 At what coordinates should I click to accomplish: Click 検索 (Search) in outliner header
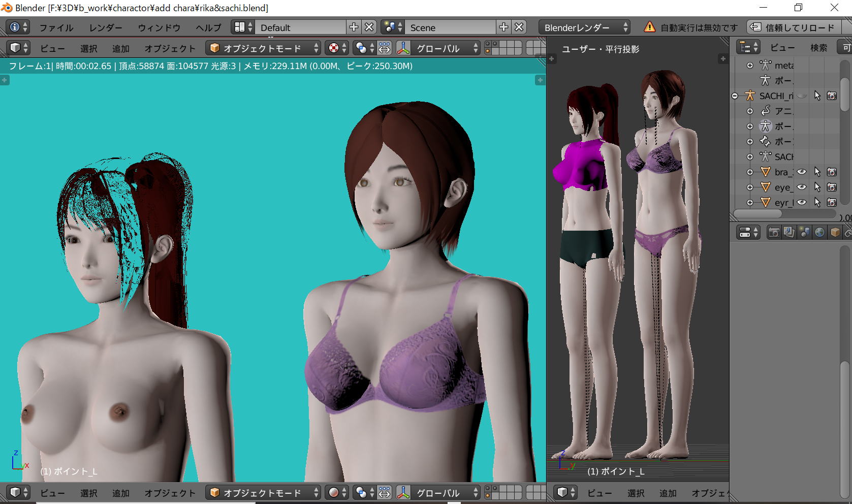pyautogui.click(x=818, y=48)
